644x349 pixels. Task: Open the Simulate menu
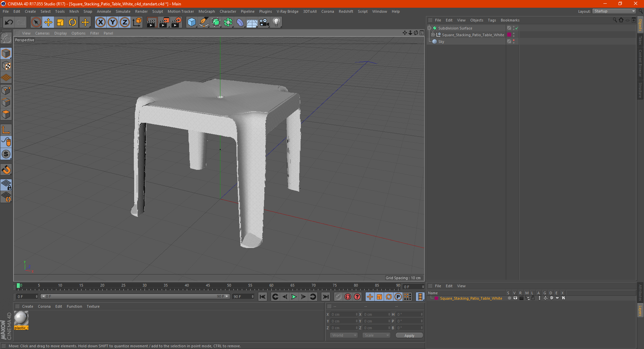123,11
